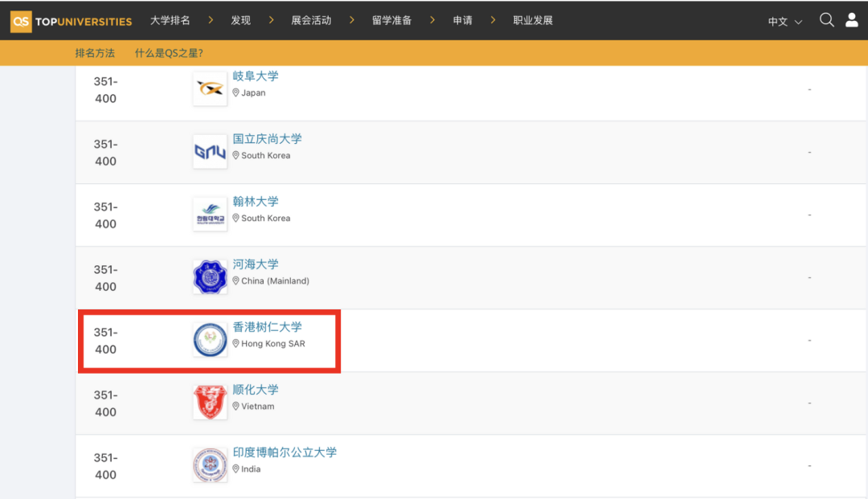The width and height of the screenshot is (868, 499).
Task: Click the 351-400 rank in 翰林大学 row
Action: point(105,215)
